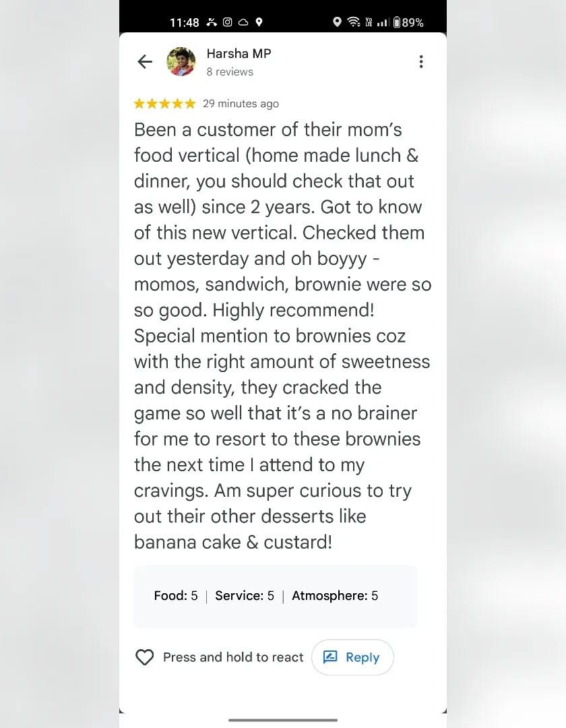Tap the heart react icon
566x728 pixels.
145,657
